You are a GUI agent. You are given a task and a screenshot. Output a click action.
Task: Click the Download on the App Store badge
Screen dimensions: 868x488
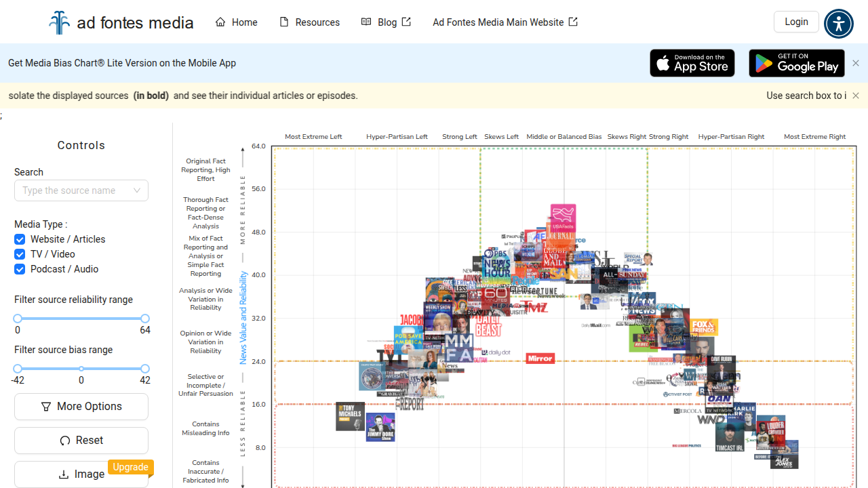[692, 63]
